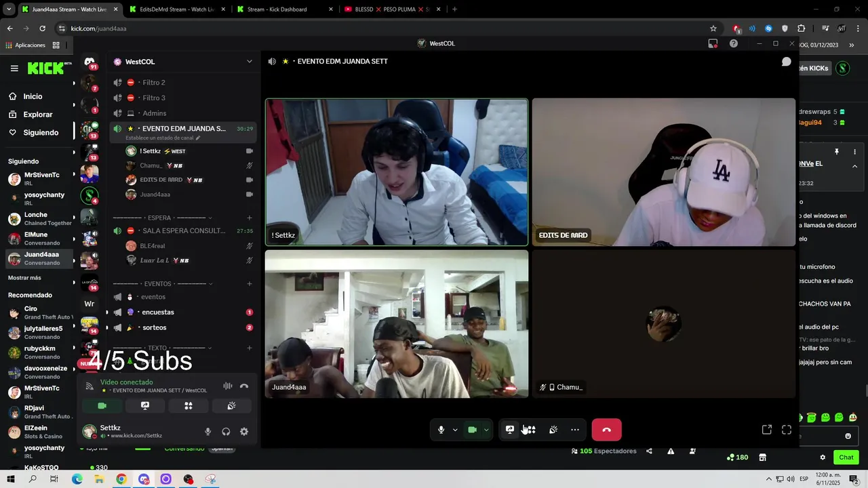The height and width of the screenshot is (488, 868).
Task: Open soundboard from voice connected panel
Action: pyautogui.click(x=231, y=406)
